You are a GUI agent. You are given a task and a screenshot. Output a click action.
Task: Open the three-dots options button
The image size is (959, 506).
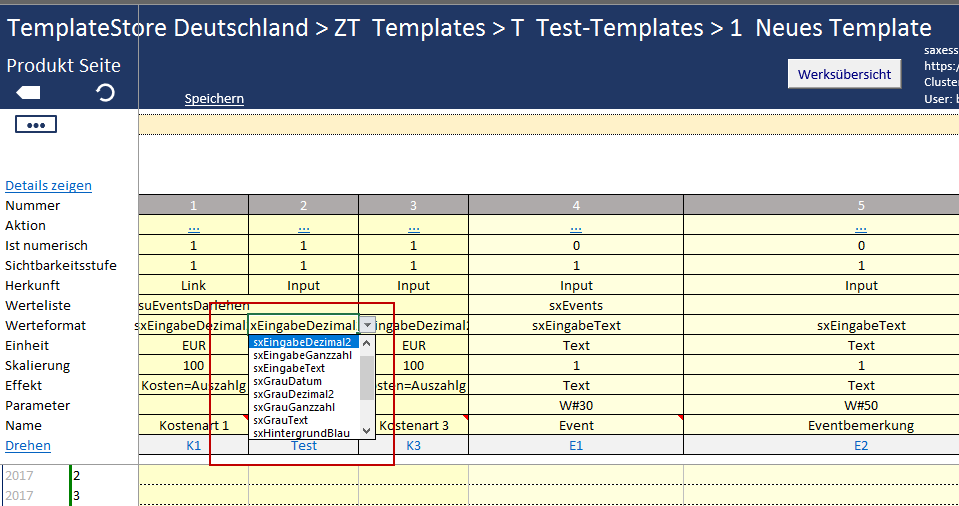coord(36,125)
